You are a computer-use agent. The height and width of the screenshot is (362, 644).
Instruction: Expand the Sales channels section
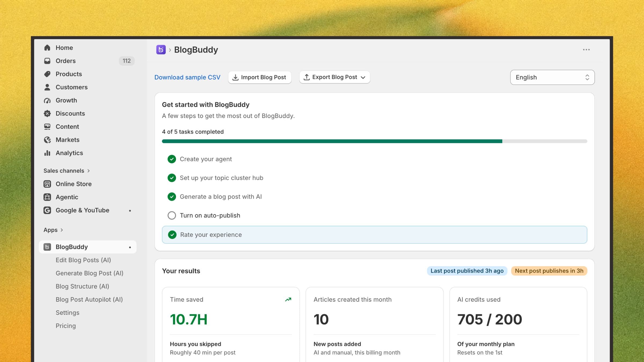(x=67, y=171)
